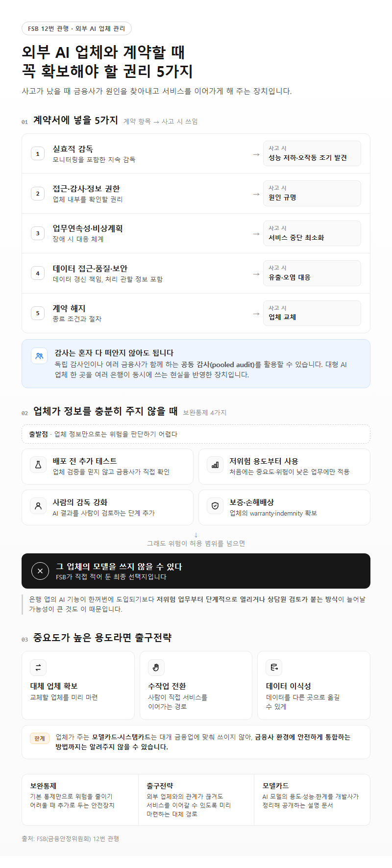The width and height of the screenshot is (392, 868).
Task: Click the swap arrows icon for 대체 업체 확보
Action: [x=38, y=668]
